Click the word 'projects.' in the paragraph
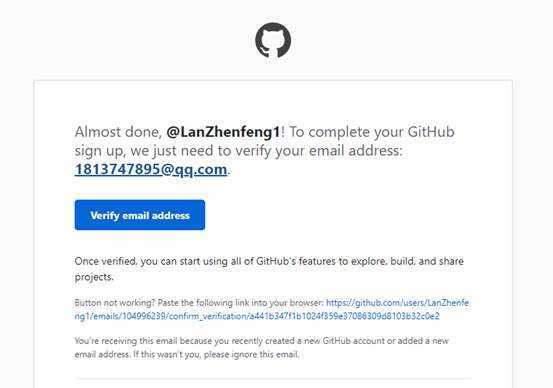This screenshot has width=553, height=388. [94, 277]
